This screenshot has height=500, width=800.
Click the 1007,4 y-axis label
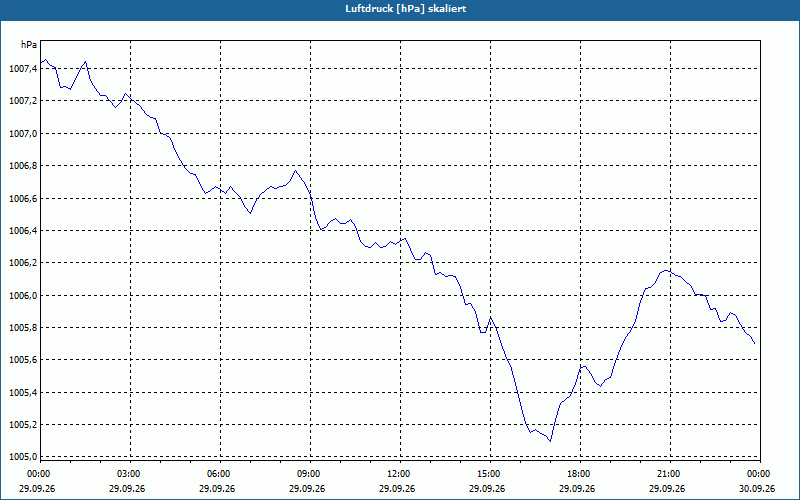coord(23,68)
